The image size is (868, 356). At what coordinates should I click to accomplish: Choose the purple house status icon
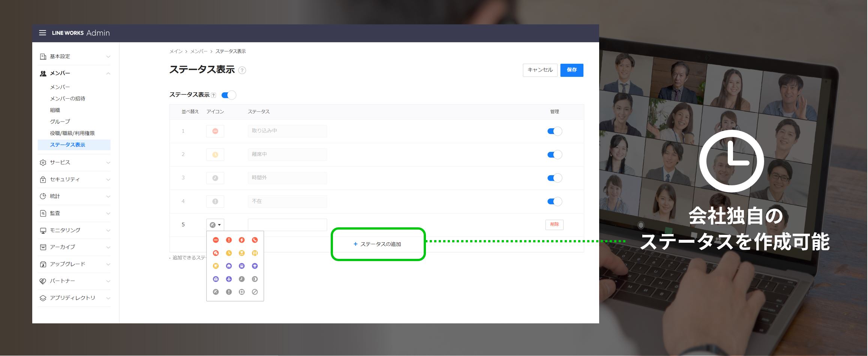229,266
